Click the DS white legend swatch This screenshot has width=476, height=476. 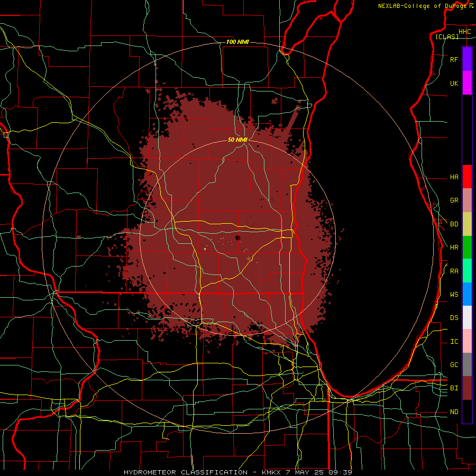point(467,317)
